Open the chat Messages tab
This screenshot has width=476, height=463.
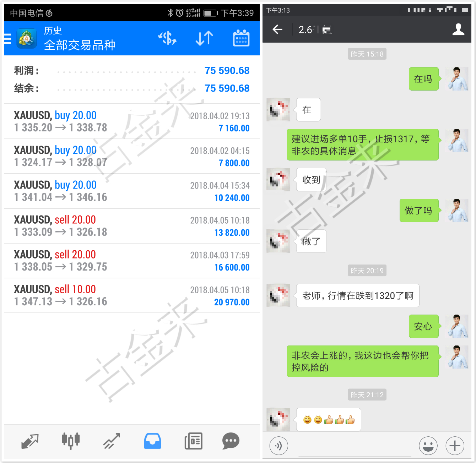coord(231,441)
